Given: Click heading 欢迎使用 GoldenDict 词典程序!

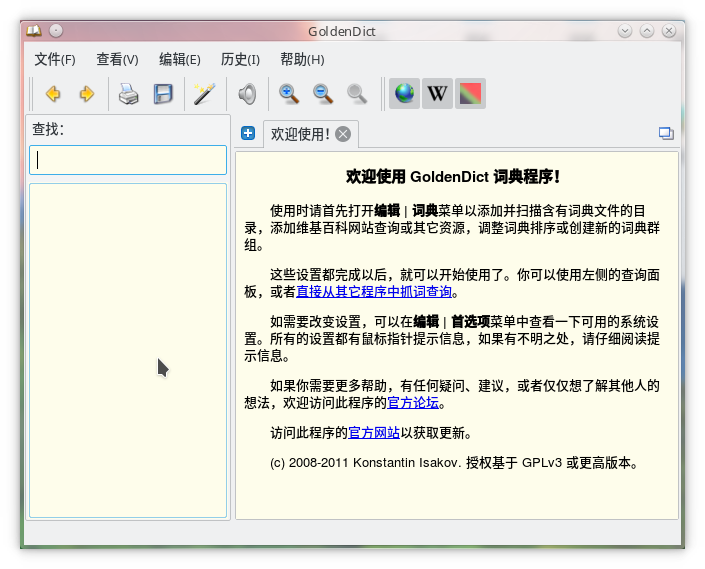Looking at the screenshot, I should 453,177.
